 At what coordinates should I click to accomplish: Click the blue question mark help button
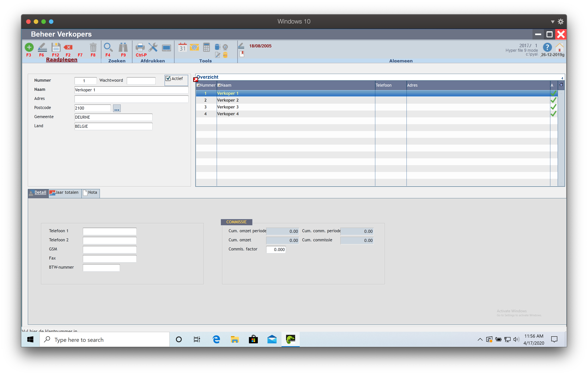point(547,47)
